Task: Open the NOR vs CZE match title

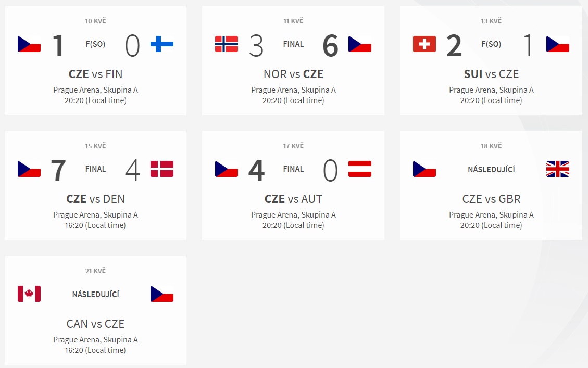Action: [x=293, y=74]
